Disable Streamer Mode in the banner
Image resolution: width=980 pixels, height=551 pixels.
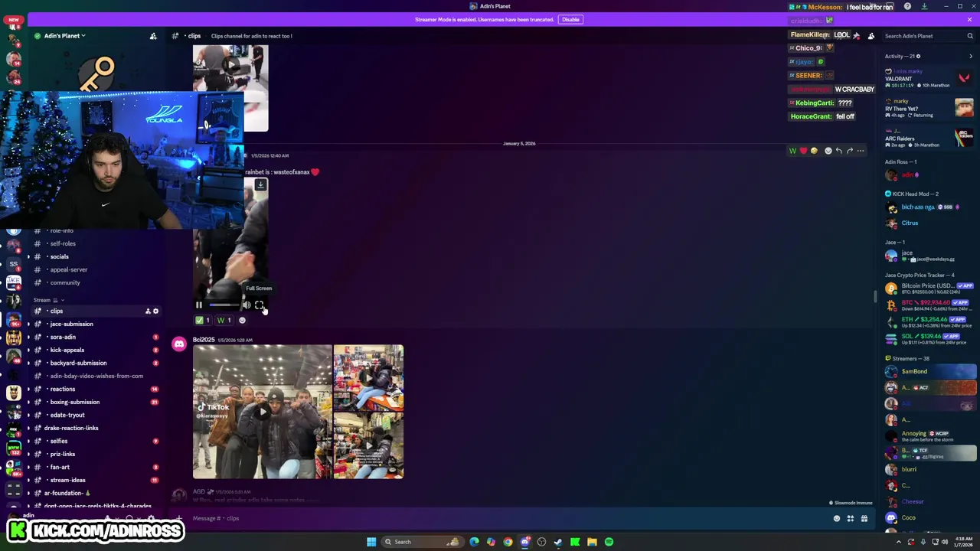tap(570, 19)
